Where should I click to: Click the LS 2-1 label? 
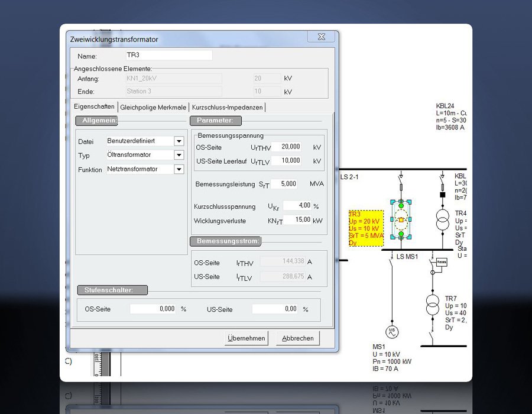tap(349, 177)
